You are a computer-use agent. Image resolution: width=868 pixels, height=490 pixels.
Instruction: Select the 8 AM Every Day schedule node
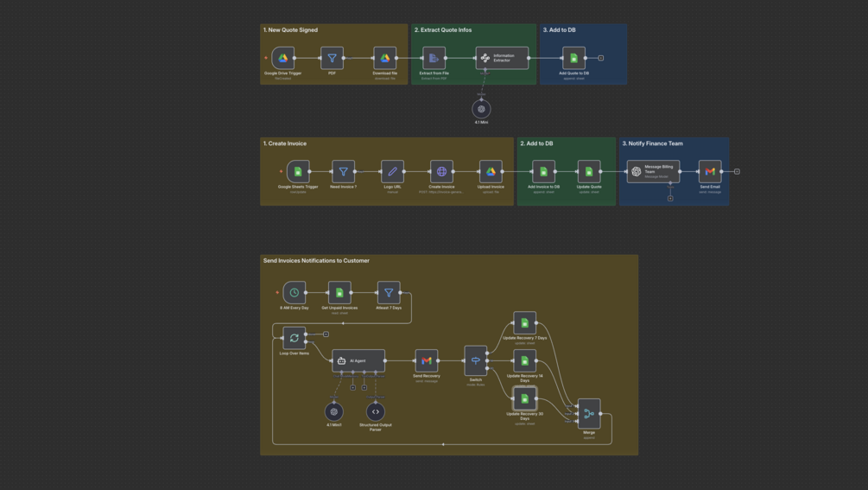(x=295, y=292)
